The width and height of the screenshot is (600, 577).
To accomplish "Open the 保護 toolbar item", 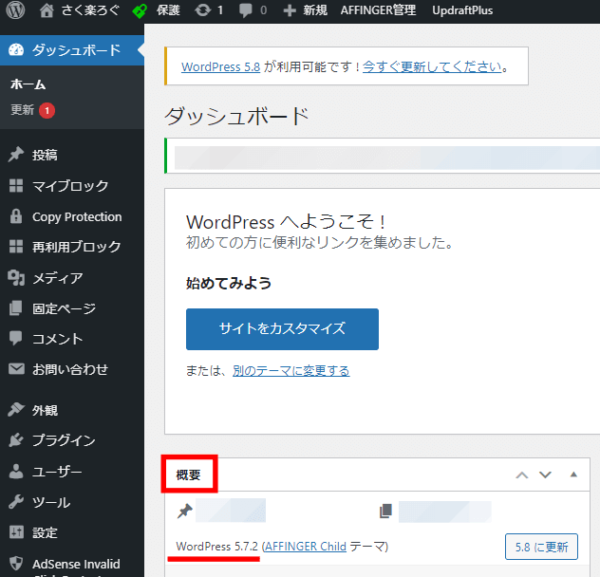I will click(168, 10).
